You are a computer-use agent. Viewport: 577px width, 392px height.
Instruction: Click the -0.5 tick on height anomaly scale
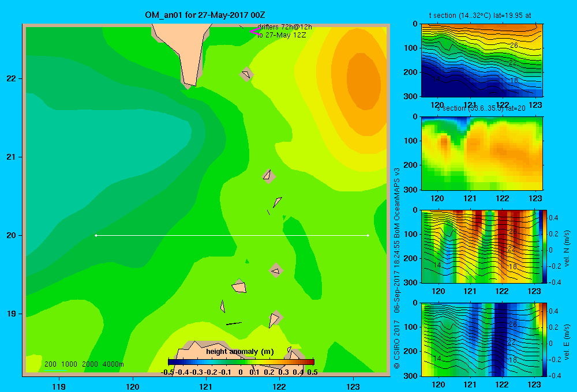[x=167, y=372]
